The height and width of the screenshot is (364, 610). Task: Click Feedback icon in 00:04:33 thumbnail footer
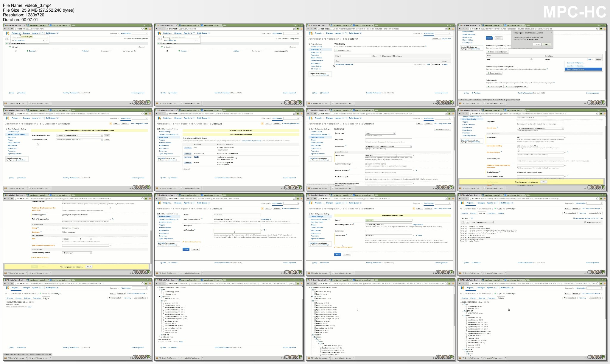[321, 263]
